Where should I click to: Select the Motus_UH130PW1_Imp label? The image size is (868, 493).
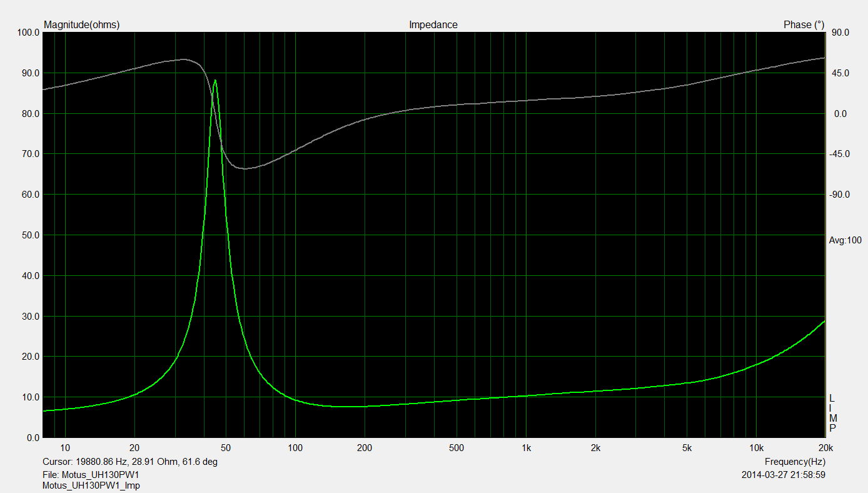point(91,485)
